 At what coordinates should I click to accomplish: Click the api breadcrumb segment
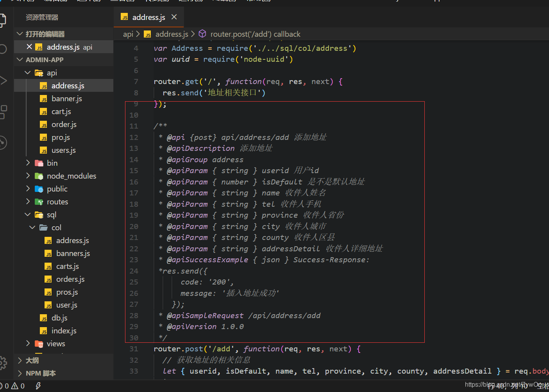(x=128, y=34)
